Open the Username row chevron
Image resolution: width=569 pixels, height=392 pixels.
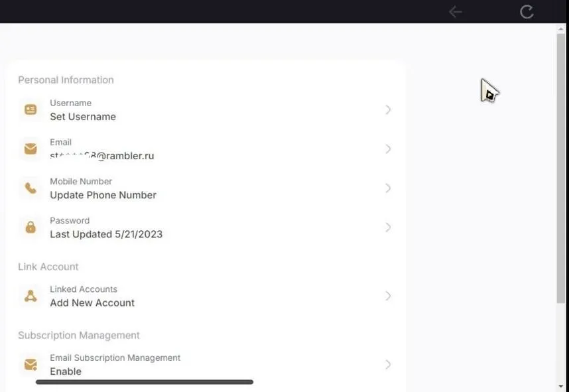[x=388, y=109]
